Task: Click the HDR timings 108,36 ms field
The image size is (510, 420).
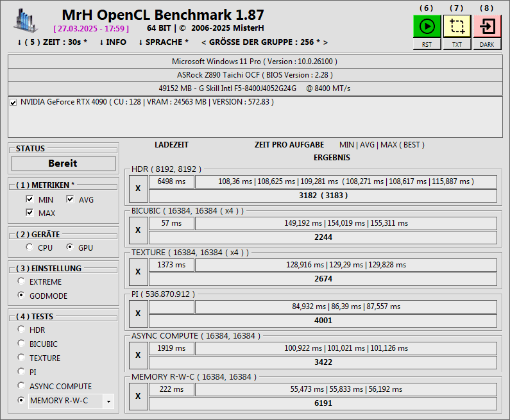Action: (x=346, y=181)
